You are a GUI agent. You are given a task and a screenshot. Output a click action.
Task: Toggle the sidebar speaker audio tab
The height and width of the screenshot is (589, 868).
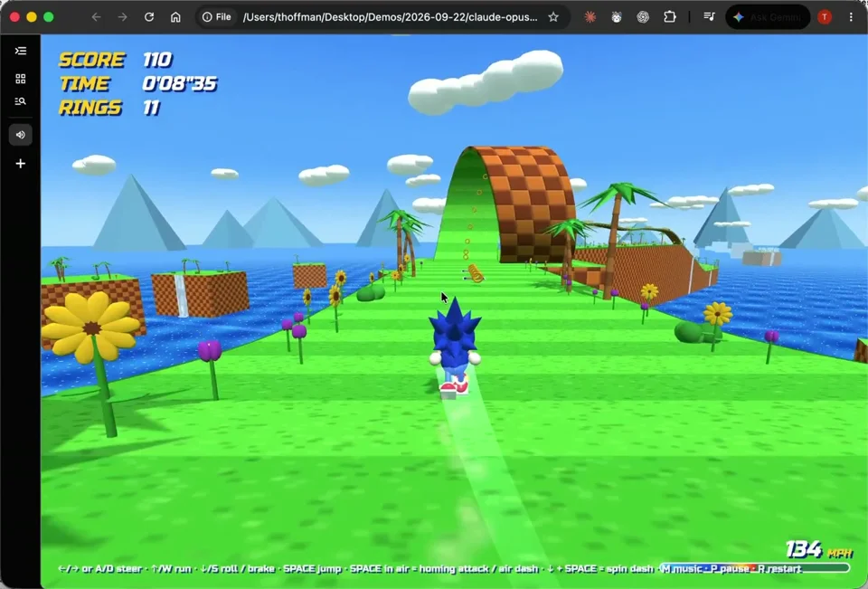pyautogui.click(x=21, y=135)
